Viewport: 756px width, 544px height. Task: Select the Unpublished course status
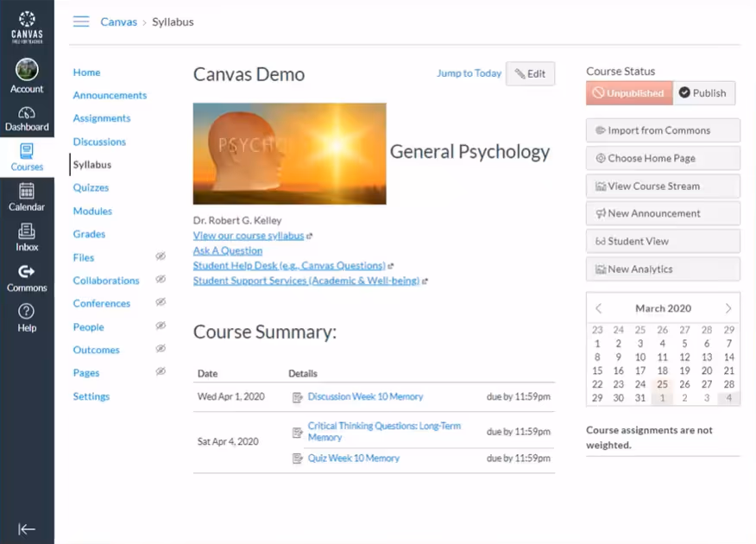tap(629, 93)
